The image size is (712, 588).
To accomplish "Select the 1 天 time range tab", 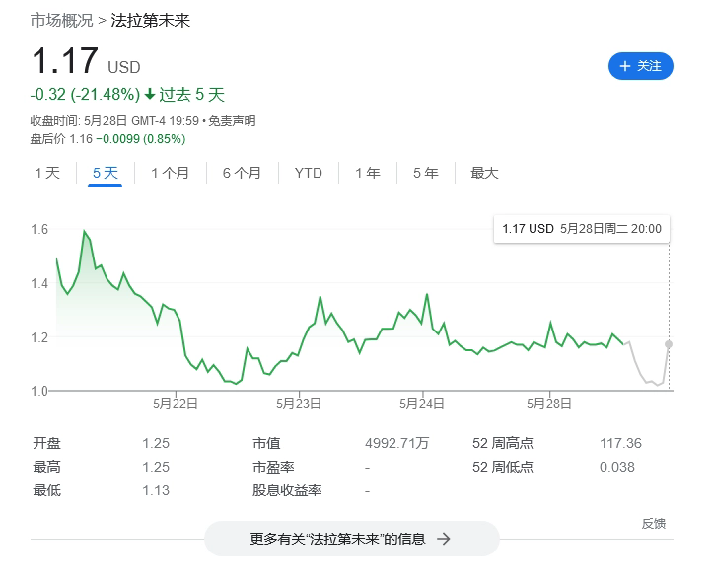I will (47, 173).
